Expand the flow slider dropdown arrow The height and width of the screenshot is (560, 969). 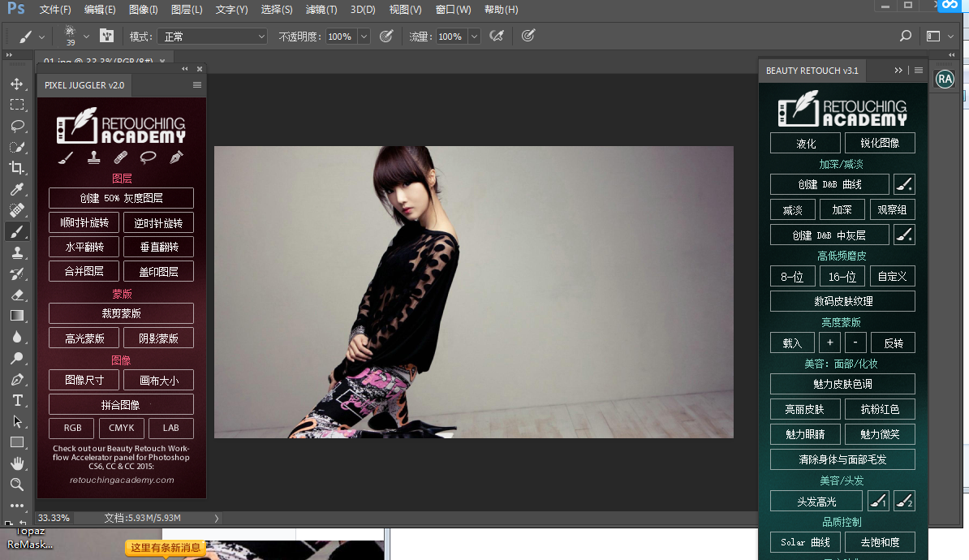pyautogui.click(x=474, y=37)
